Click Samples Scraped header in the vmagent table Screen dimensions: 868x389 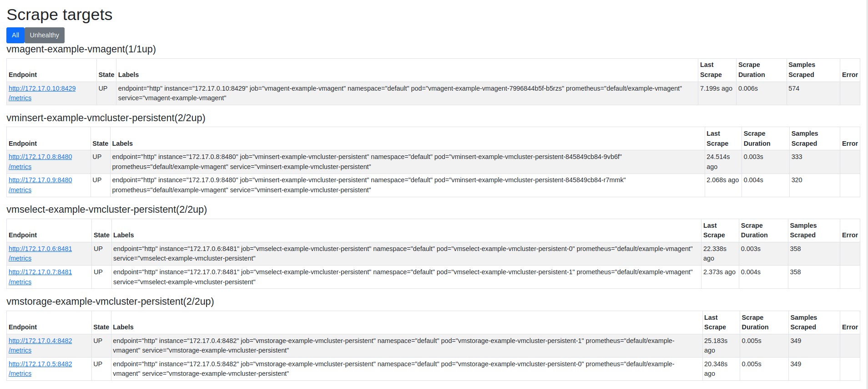[x=802, y=70]
